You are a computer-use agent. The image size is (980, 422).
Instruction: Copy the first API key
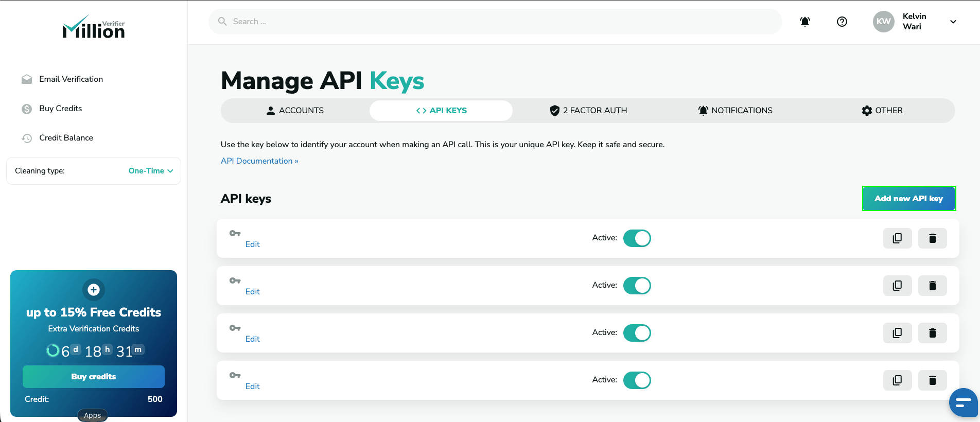tap(897, 238)
